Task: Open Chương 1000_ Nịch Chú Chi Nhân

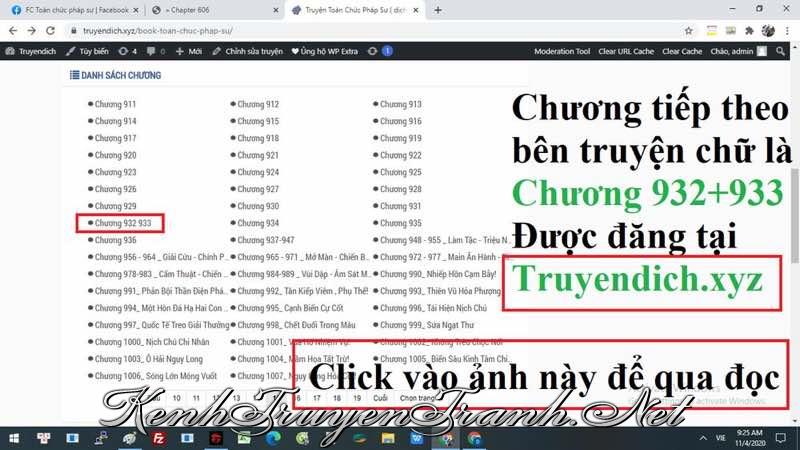Action: [152, 342]
